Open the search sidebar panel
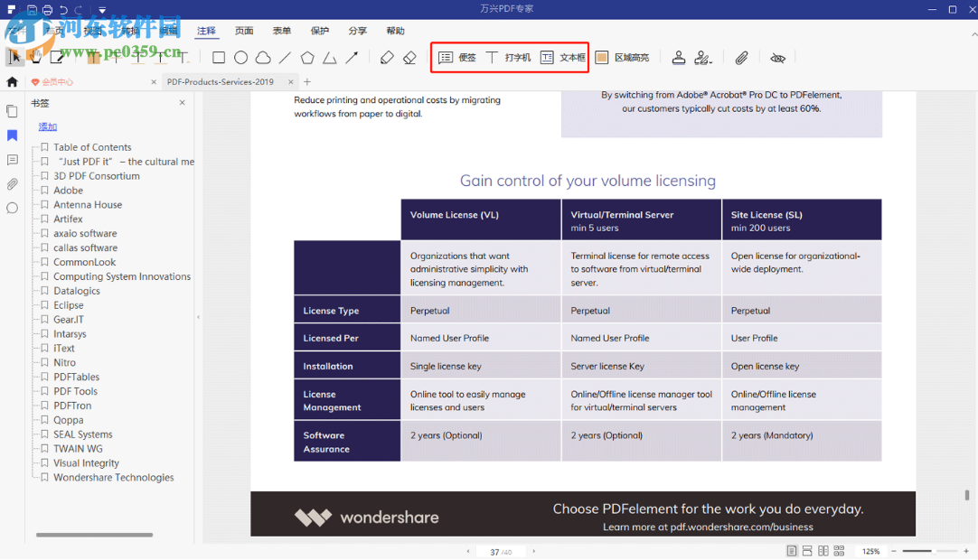This screenshot has height=560, width=978. [x=12, y=209]
